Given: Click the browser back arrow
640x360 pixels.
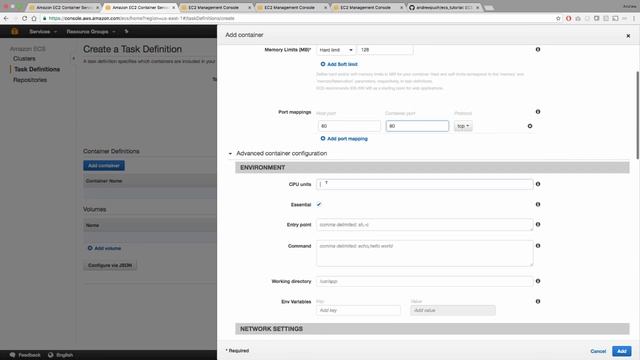Looking at the screenshot, I should (6, 18).
